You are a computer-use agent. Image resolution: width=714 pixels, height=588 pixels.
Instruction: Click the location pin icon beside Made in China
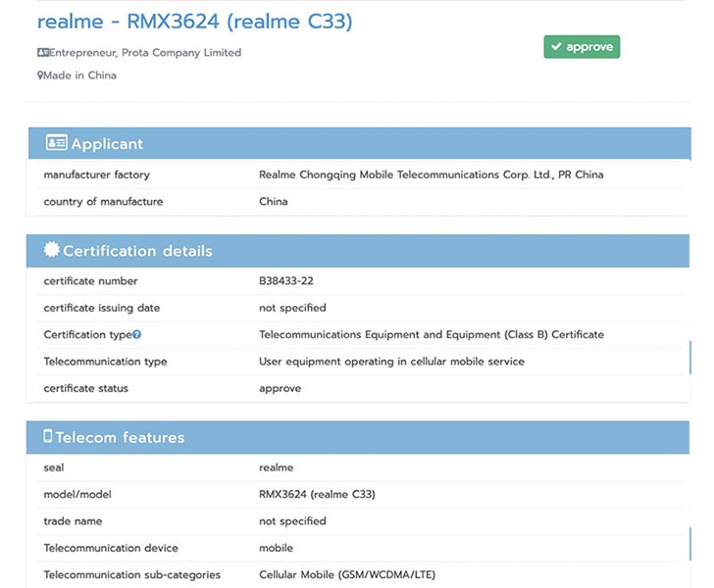(x=40, y=75)
